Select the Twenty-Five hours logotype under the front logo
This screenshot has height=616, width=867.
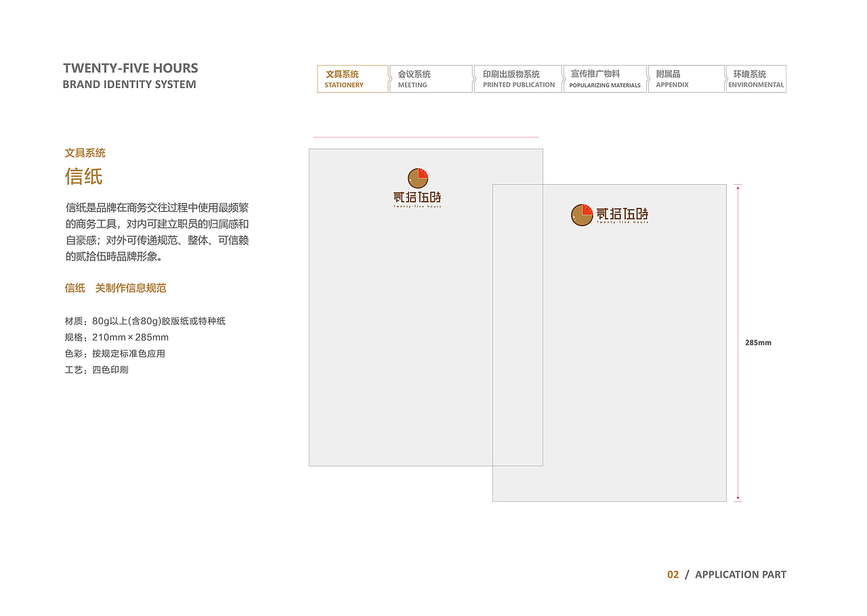click(x=418, y=204)
